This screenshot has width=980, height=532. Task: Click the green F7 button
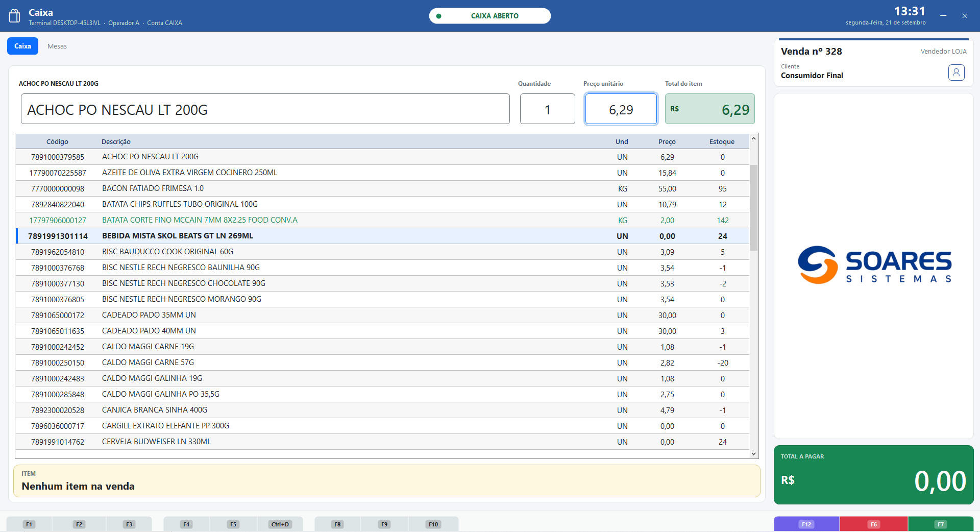[941, 524]
